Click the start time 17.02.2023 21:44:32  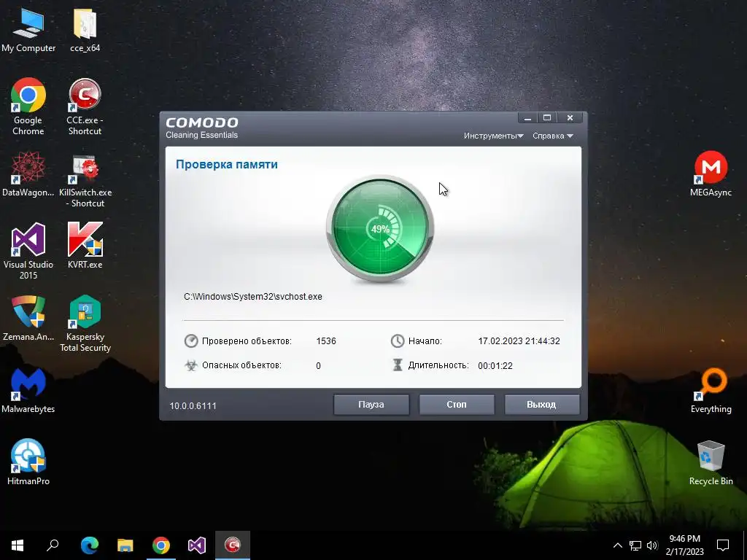coord(519,341)
